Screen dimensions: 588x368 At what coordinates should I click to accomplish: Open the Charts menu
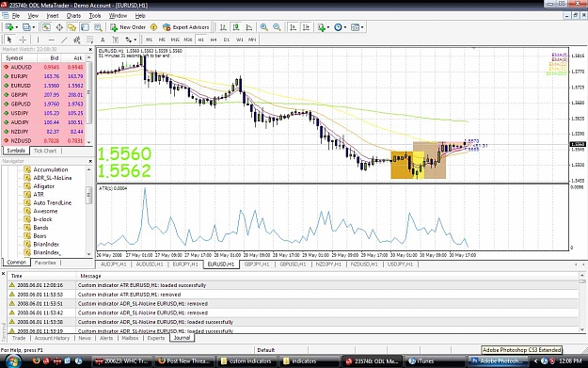pos(73,16)
